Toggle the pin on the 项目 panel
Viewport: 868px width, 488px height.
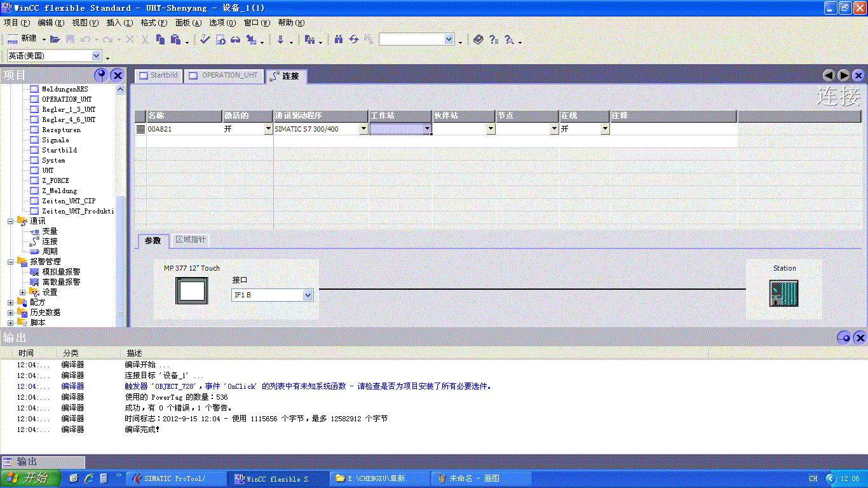(101, 76)
